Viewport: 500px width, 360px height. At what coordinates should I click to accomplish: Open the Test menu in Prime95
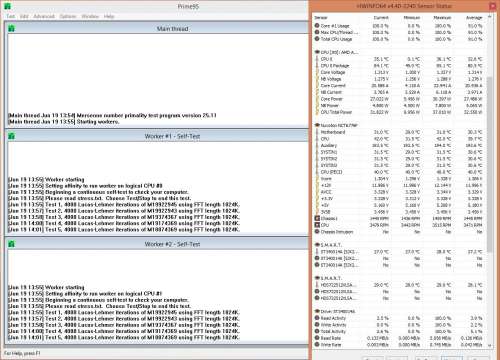point(11,16)
